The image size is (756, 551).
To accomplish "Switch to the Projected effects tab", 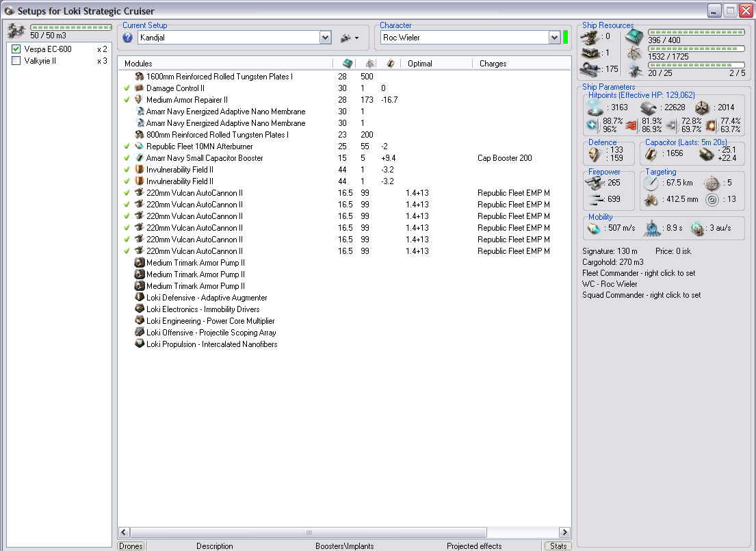I will click(474, 546).
